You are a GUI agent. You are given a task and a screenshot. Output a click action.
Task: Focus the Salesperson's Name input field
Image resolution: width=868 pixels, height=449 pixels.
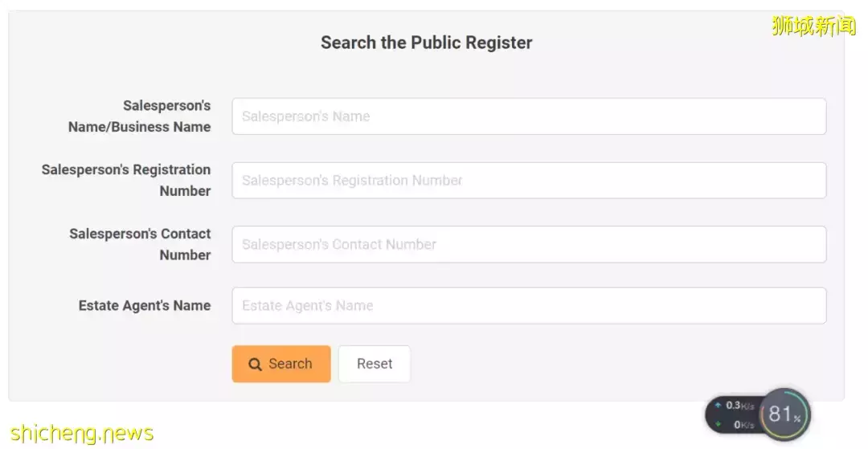(529, 116)
